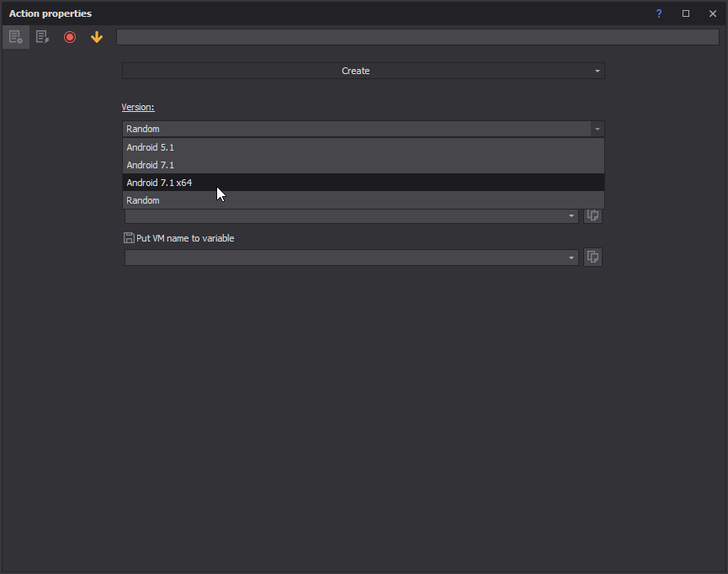The width and height of the screenshot is (728, 574).
Task: Click the blue help question mark
Action: pos(659,13)
